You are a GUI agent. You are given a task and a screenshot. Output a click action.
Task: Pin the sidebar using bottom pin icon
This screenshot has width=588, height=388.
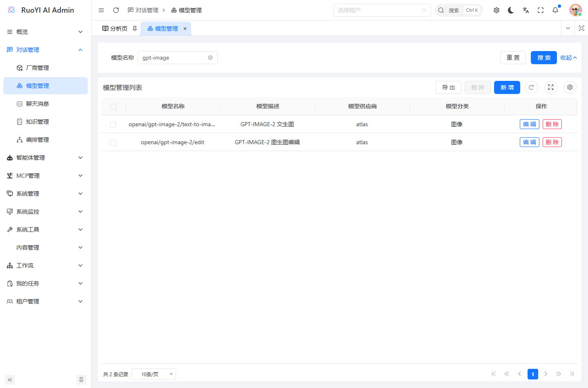pos(81,380)
